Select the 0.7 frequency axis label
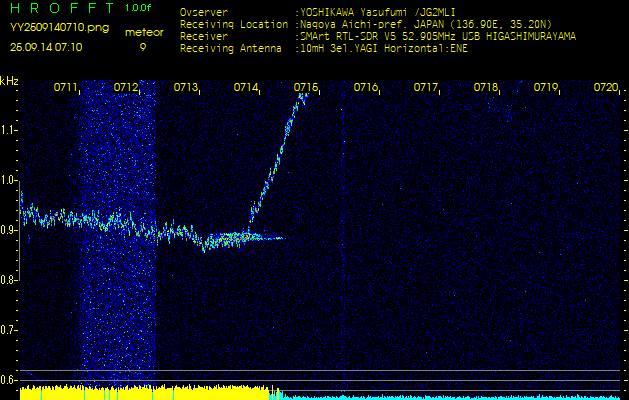 coord(9,329)
